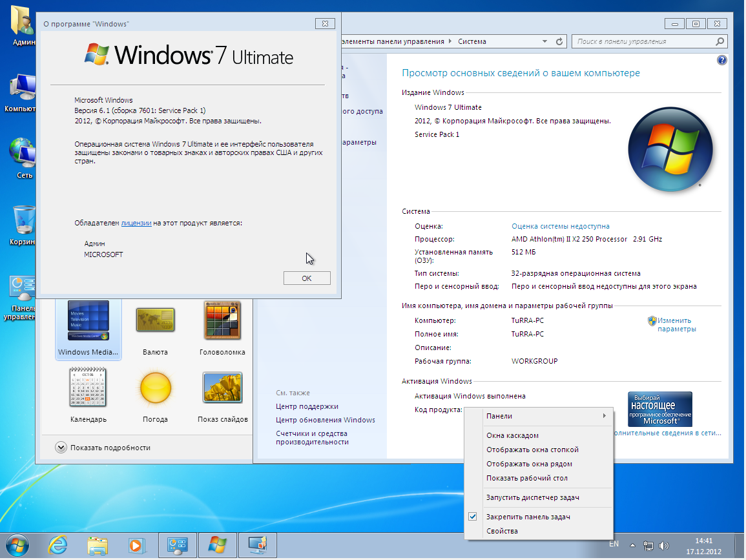Open the лицензии link
The width and height of the screenshot is (746, 560).
(x=136, y=223)
